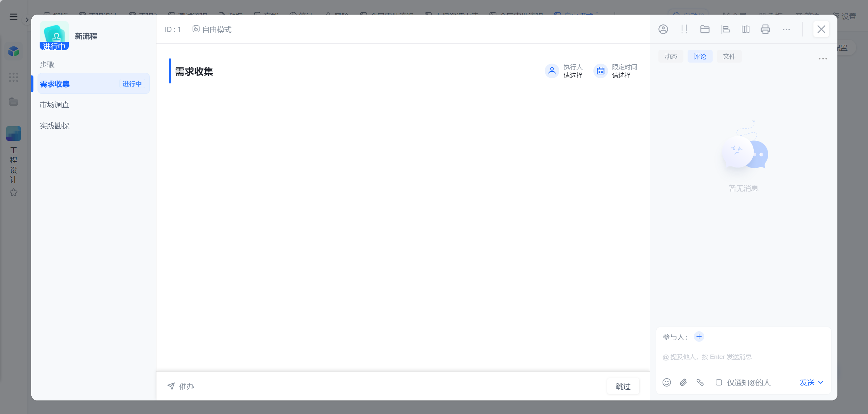Open 工程设计 project thumbnail in background sidebar

14,133
